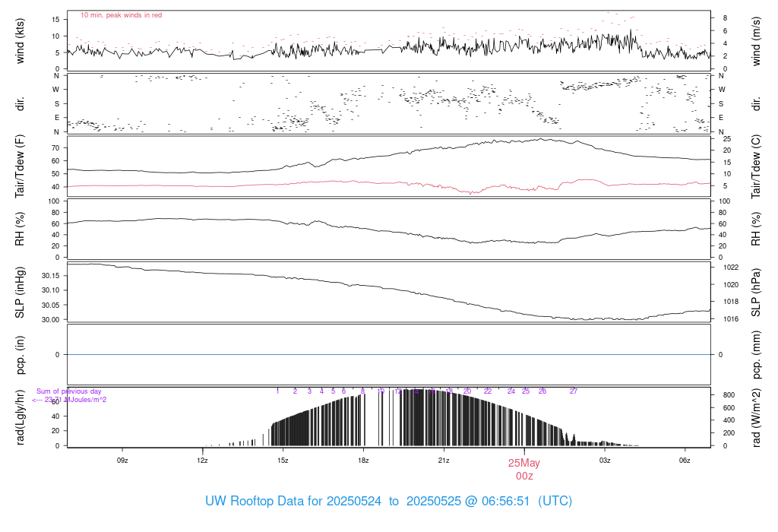Click the '23.71 MJoules/m^2' value

click(x=75, y=400)
